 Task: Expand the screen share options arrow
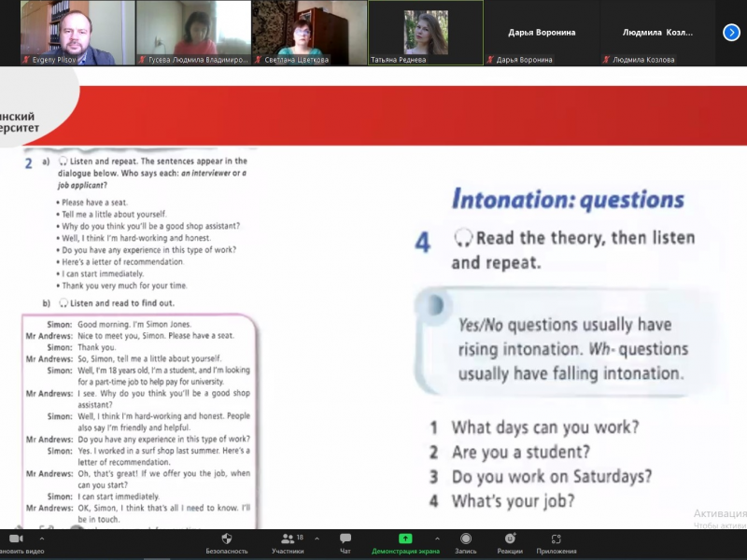[436, 539]
